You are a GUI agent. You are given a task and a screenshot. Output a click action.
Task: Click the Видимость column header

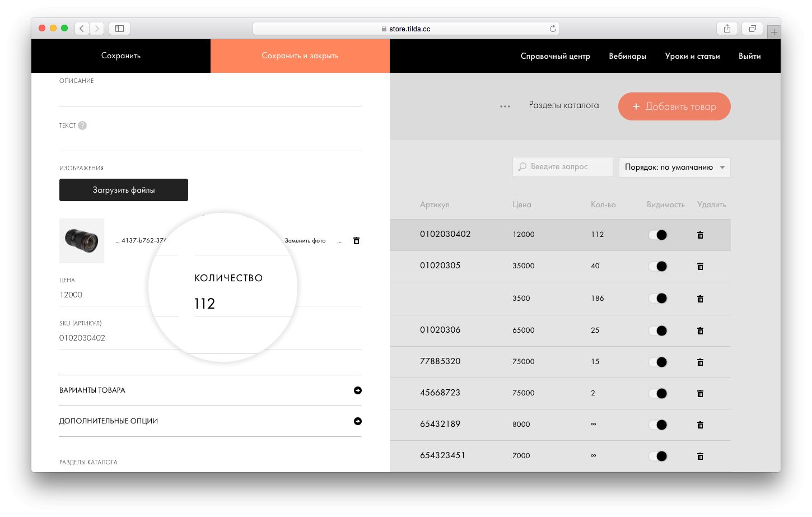click(666, 204)
